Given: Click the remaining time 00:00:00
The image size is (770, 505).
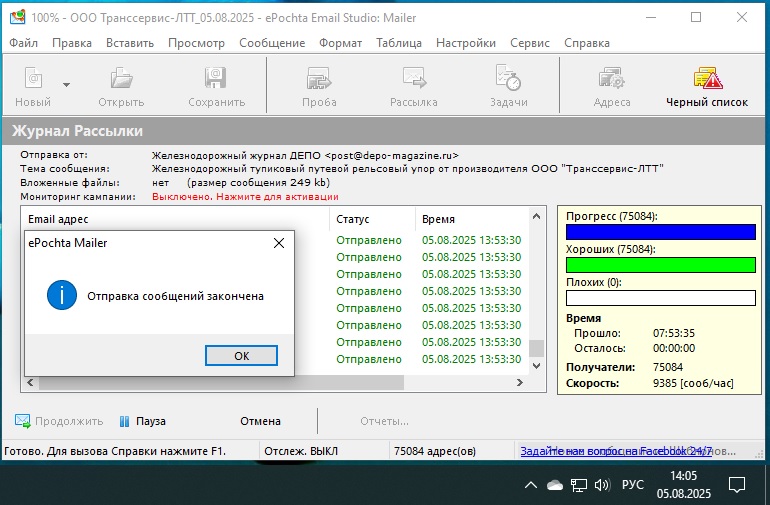Looking at the screenshot, I should 674,348.
